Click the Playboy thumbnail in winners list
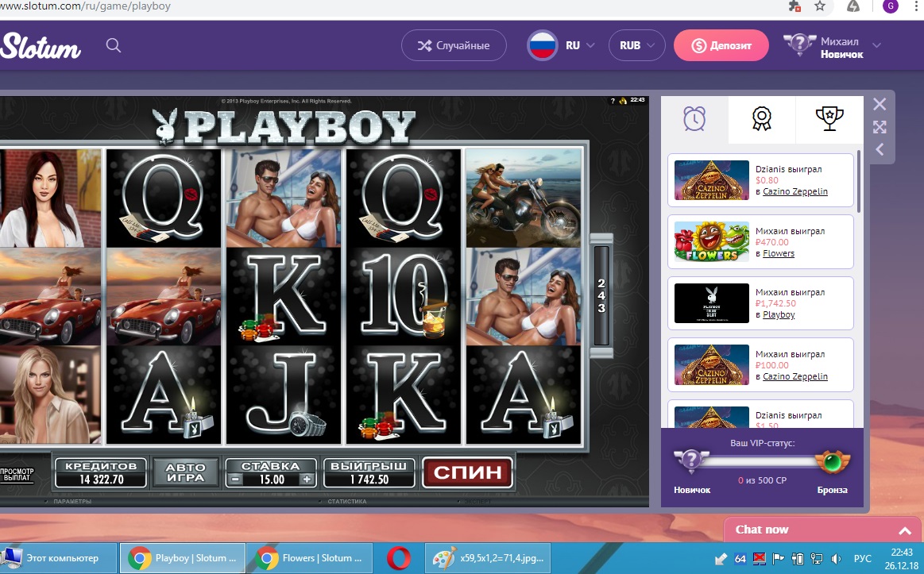 coord(711,303)
